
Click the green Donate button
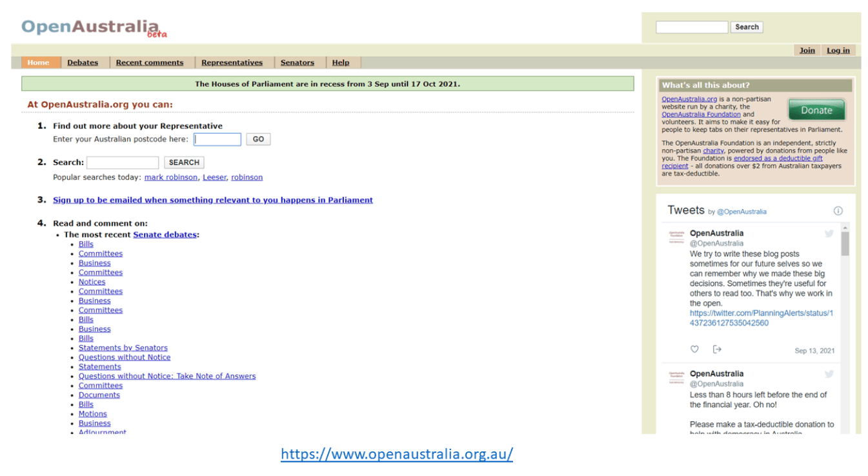pyautogui.click(x=816, y=110)
